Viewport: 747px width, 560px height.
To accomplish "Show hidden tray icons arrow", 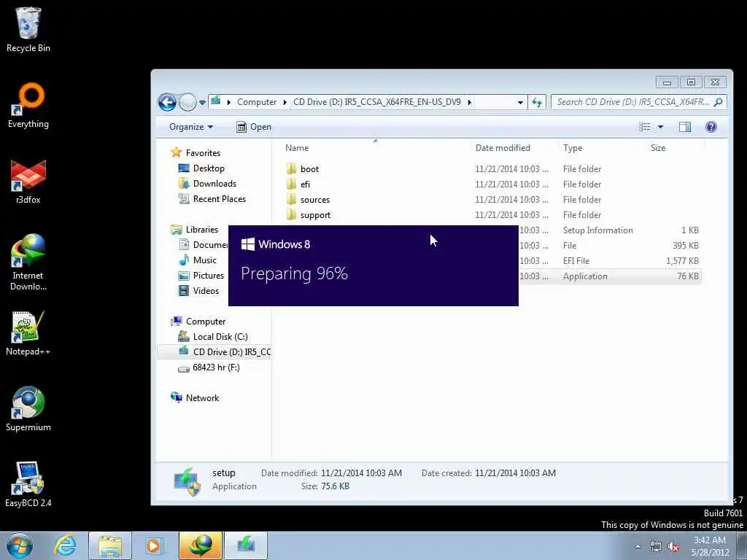I will pos(638,547).
